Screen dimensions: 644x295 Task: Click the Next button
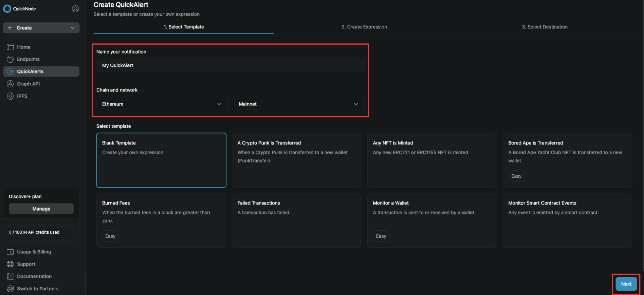626,284
